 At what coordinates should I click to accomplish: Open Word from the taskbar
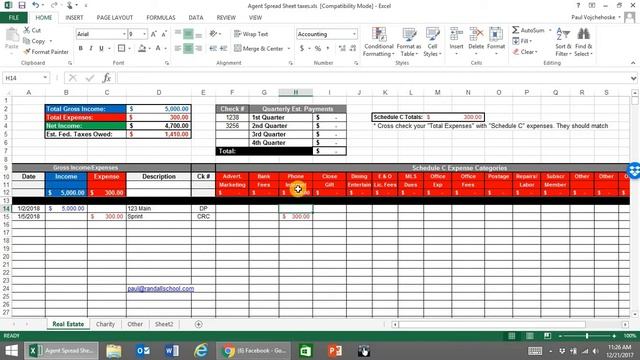pos(172,351)
